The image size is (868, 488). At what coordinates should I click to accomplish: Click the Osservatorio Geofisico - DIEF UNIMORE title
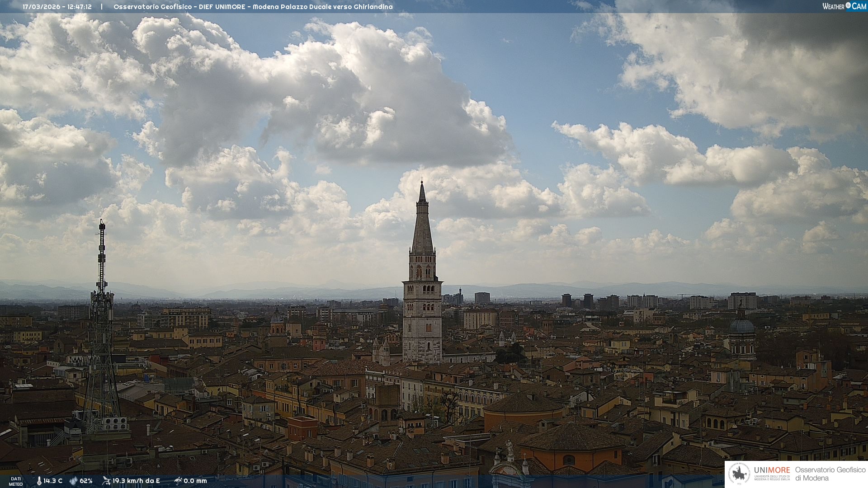(179, 7)
